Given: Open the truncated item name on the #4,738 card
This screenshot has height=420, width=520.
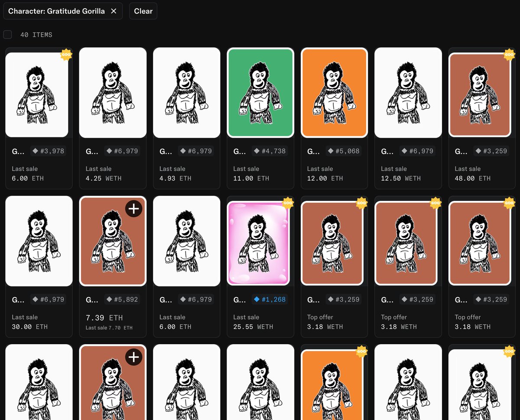Looking at the screenshot, I should pyautogui.click(x=240, y=151).
